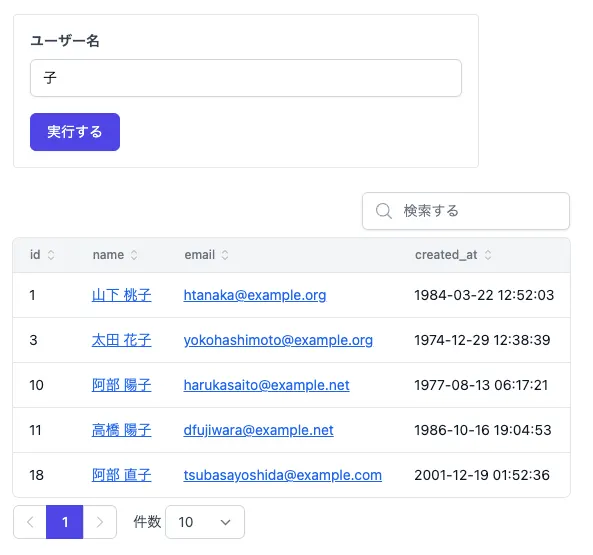593x555 pixels.
Task: Go to next page arrow
Action: click(x=99, y=522)
